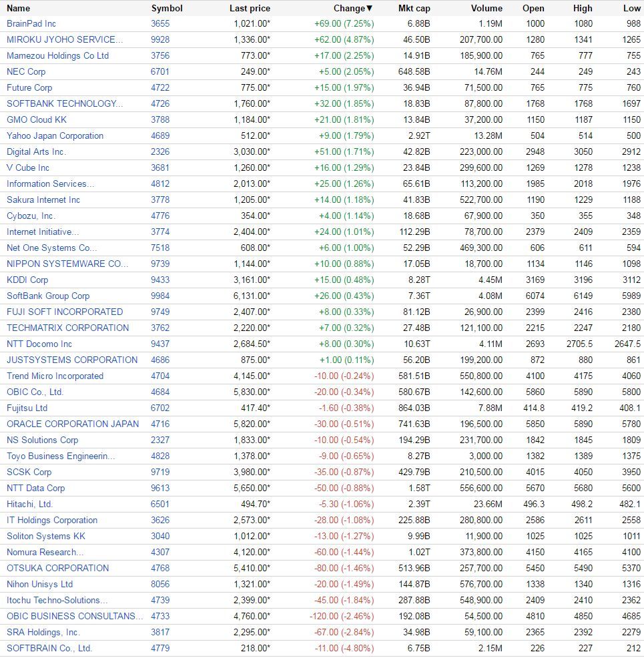The height and width of the screenshot is (658, 644).
Task: Open the Fujitsu Ltd link
Action: point(27,408)
